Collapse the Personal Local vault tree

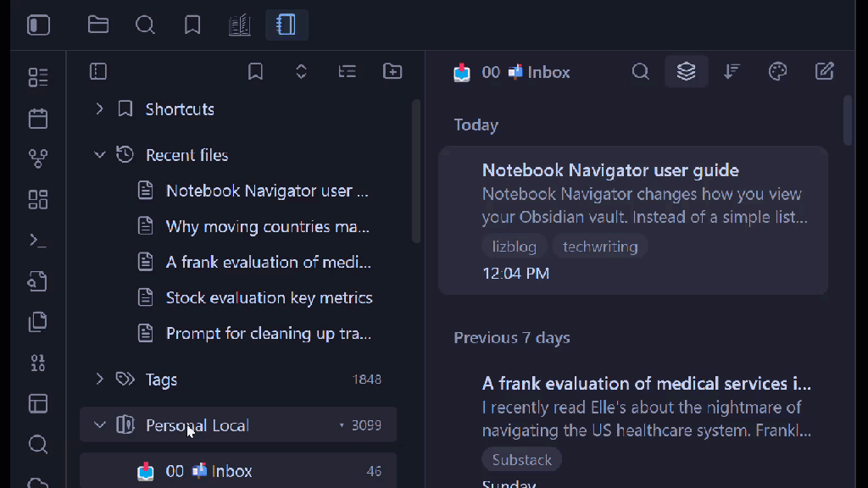pyautogui.click(x=99, y=424)
